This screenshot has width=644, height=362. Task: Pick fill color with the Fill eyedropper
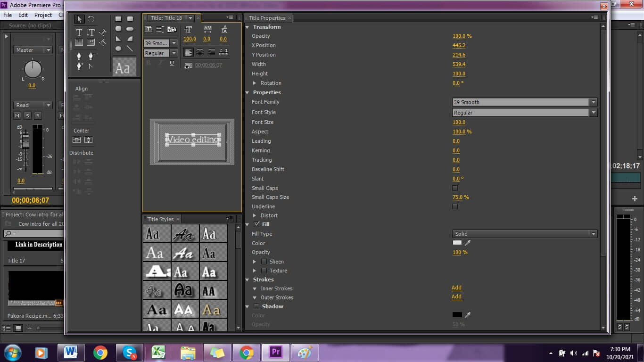468,243
